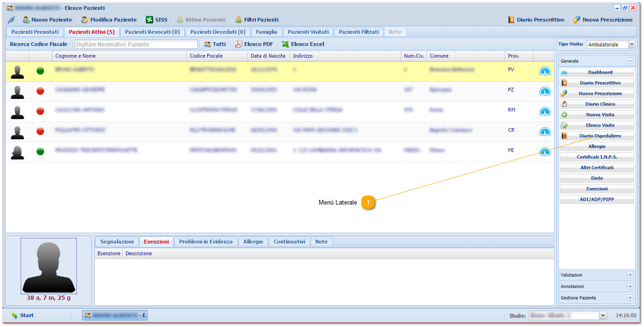644x327 pixels.
Task: Open Pazienti Revocati (0) tab
Action: pyautogui.click(x=152, y=32)
